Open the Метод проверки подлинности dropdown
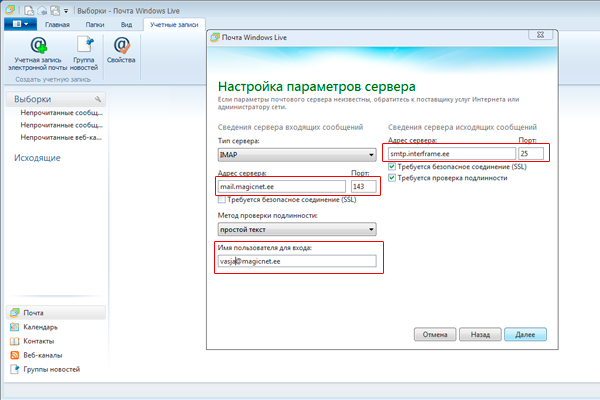 pyautogui.click(x=297, y=229)
